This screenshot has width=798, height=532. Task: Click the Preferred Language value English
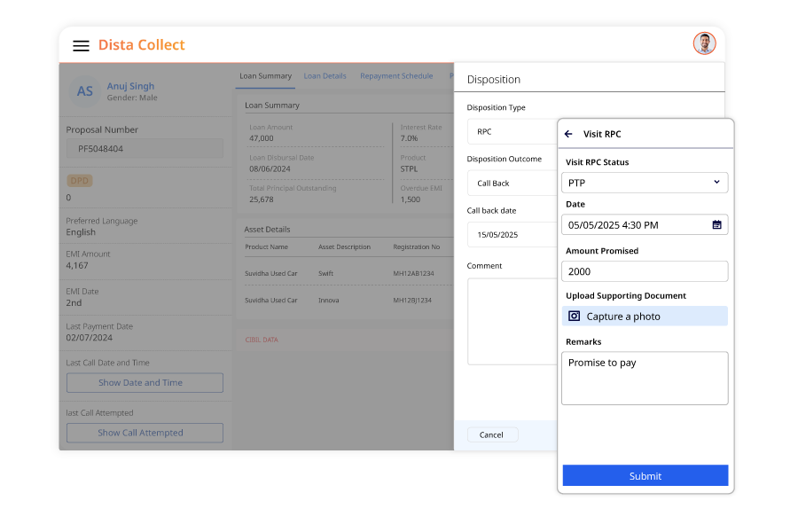click(81, 232)
